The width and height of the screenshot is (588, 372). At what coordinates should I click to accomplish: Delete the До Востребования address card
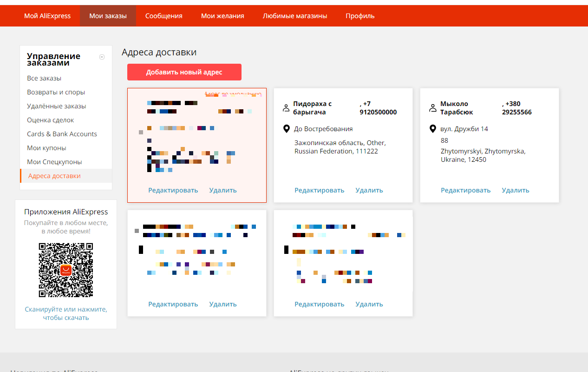[x=369, y=190]
